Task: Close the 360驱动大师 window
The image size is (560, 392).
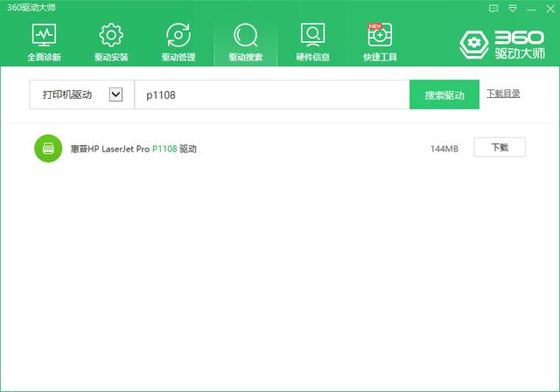Action: click(x=550, y=9)
